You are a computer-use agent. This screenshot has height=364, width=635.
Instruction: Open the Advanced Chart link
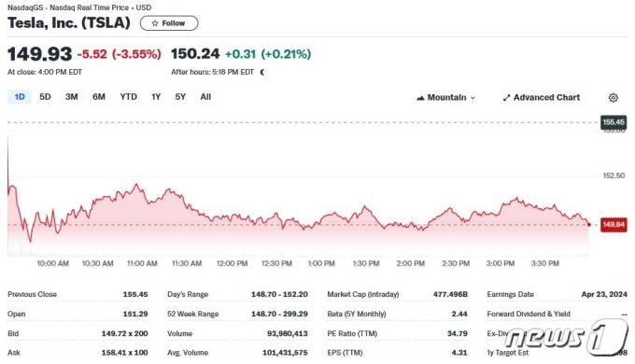(542, 98)
